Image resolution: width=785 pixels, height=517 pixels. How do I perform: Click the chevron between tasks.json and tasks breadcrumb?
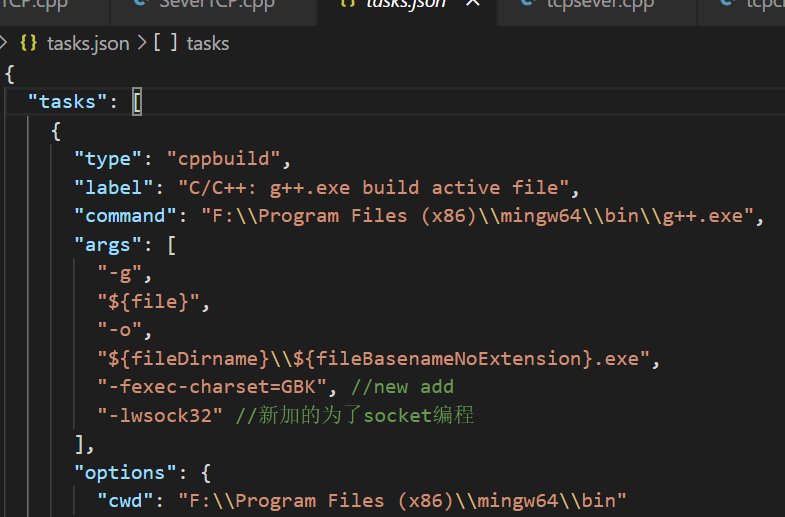click(x=142, y=43)
